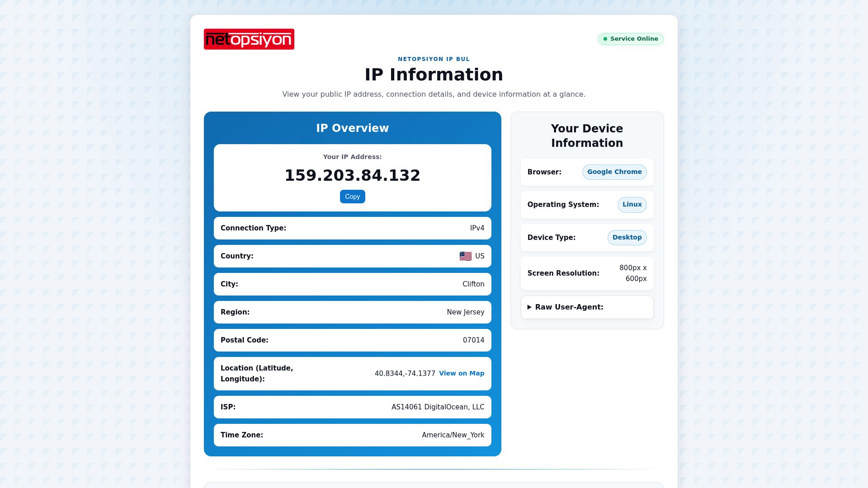Click the city value Clifton
The width and height of the screenshot is (868, 488).
(x=473, y=284)
